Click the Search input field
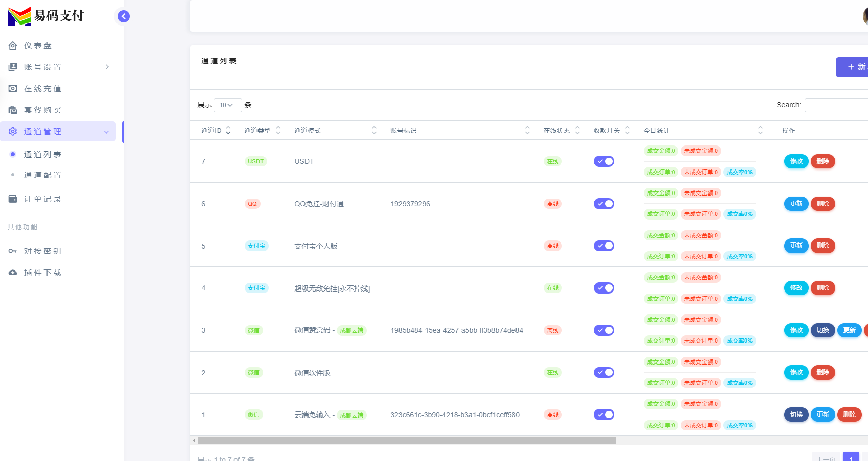 836,105
